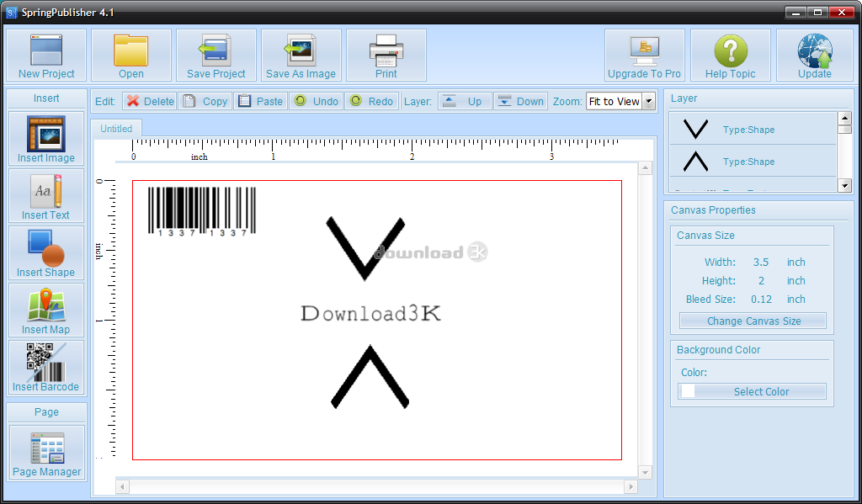862x504 pixels.
Task: Select the caret shape on canvas
Action: point(370,377)
